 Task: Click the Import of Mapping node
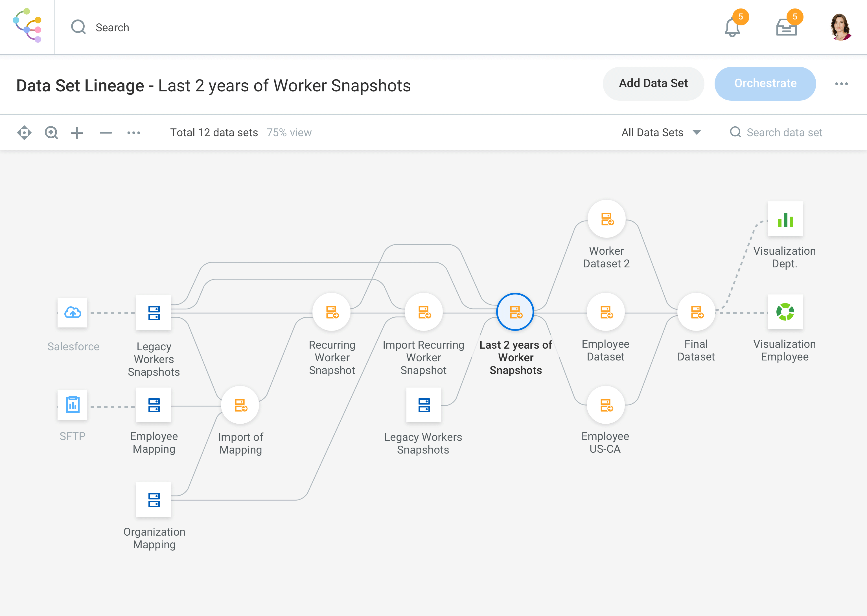240,405
